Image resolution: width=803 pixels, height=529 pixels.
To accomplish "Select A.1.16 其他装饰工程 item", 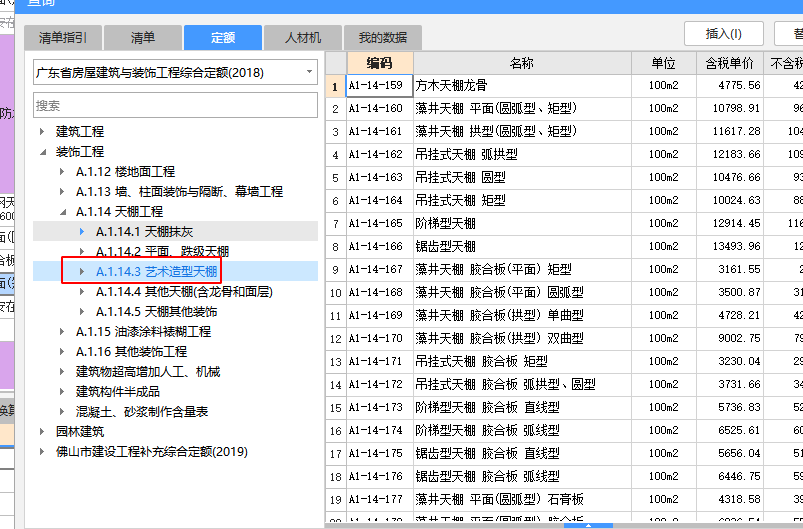I will [x=132, y=351].
